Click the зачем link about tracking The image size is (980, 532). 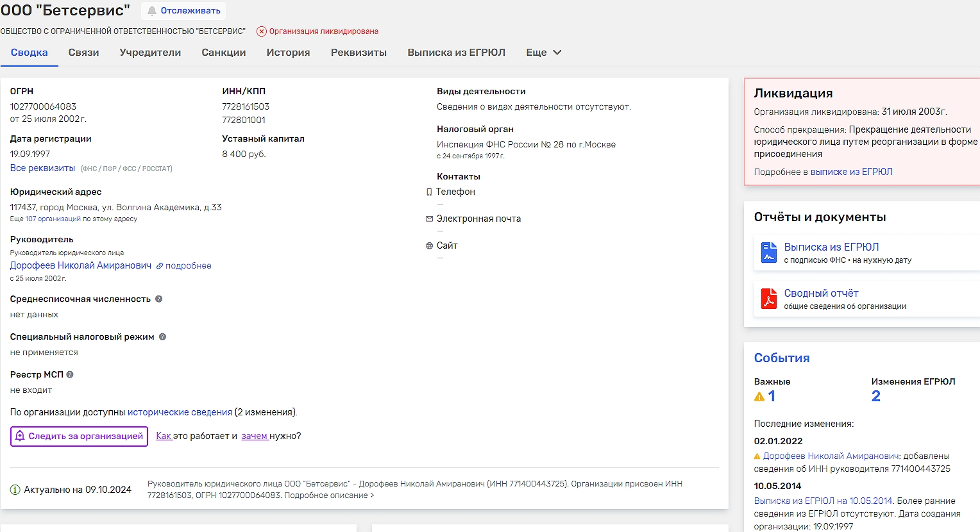coord(255,436)
